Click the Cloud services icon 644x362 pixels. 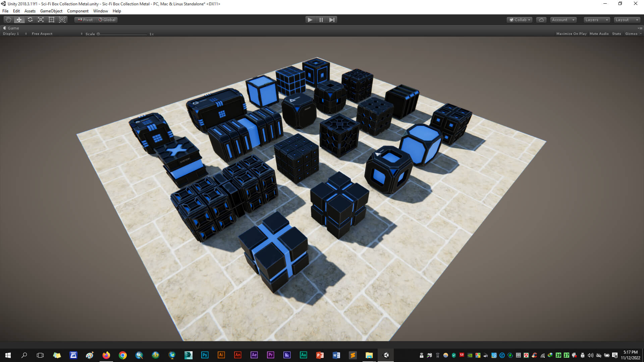point(541,20)
